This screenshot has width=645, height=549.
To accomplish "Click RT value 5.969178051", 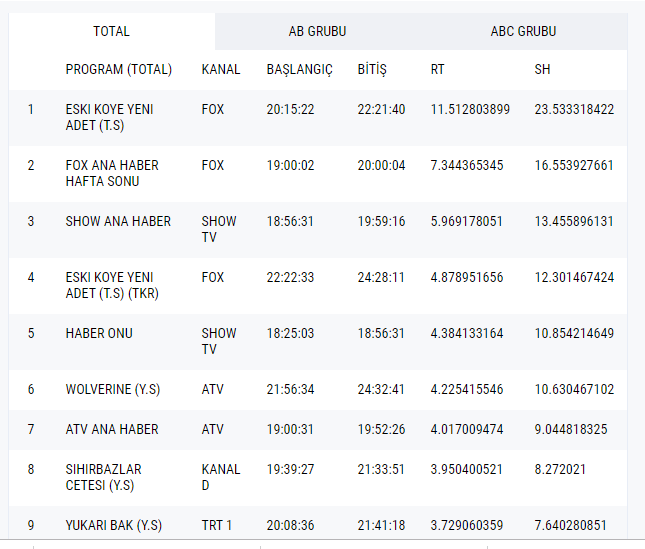I will pos(466,221).
